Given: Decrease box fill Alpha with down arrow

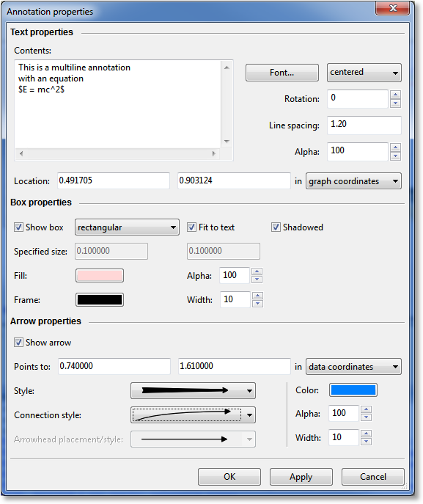Looking at the screenshot, I should click(257, 280).
